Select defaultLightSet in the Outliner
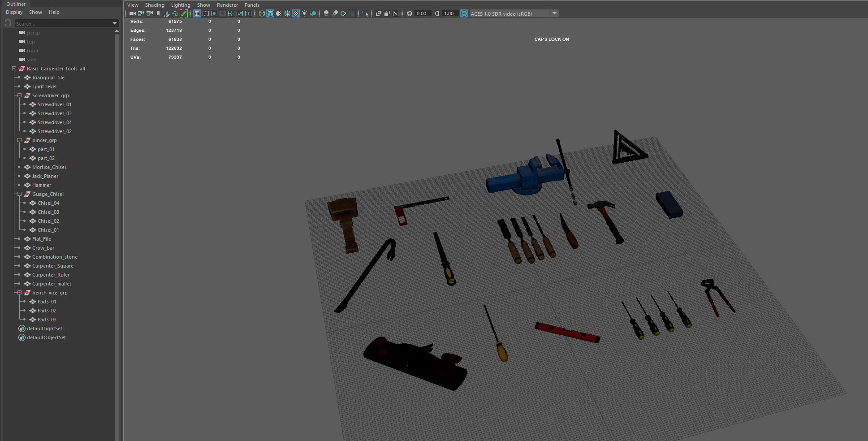 point(44,329)
